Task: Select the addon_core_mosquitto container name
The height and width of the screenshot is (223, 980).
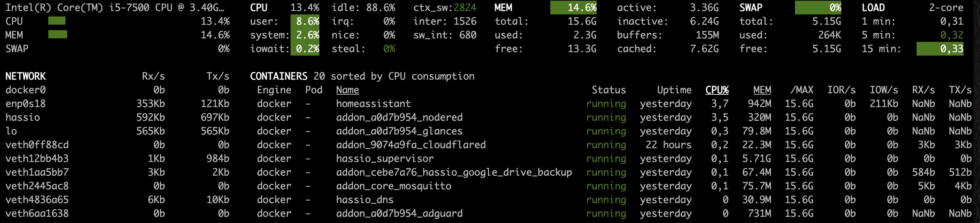Action: (x=393, y=186)
